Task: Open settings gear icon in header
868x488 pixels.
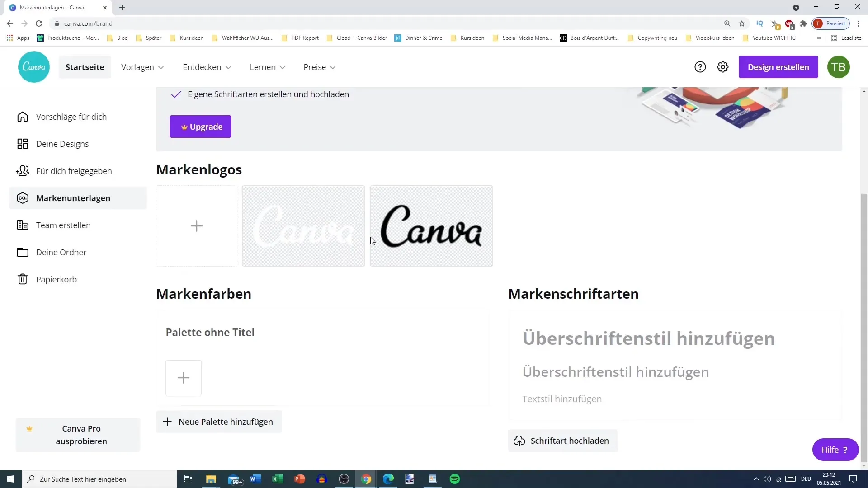Action: [x=723, y=67]
